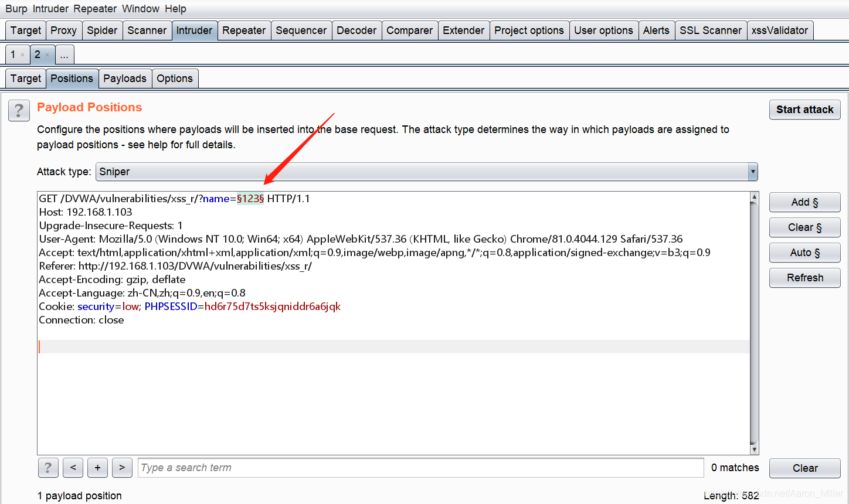849x504 pixels.
Task: Place cursor on empty highlighted request line
Action: [x=393, y=347]
